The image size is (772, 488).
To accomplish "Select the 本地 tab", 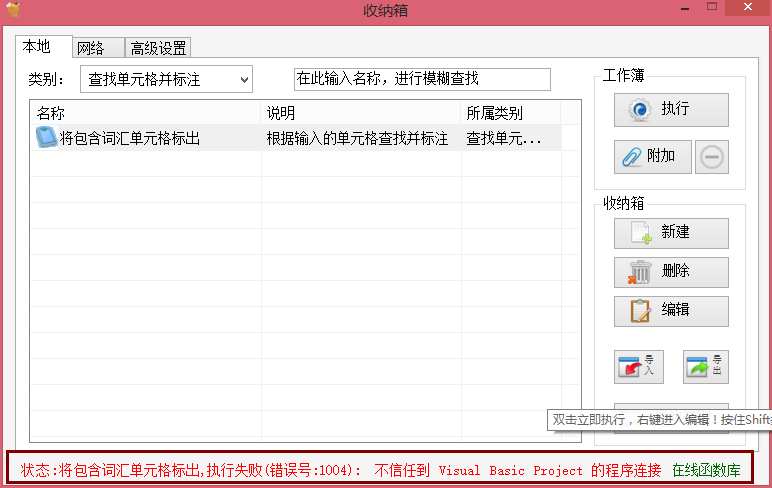I will 37,46.
